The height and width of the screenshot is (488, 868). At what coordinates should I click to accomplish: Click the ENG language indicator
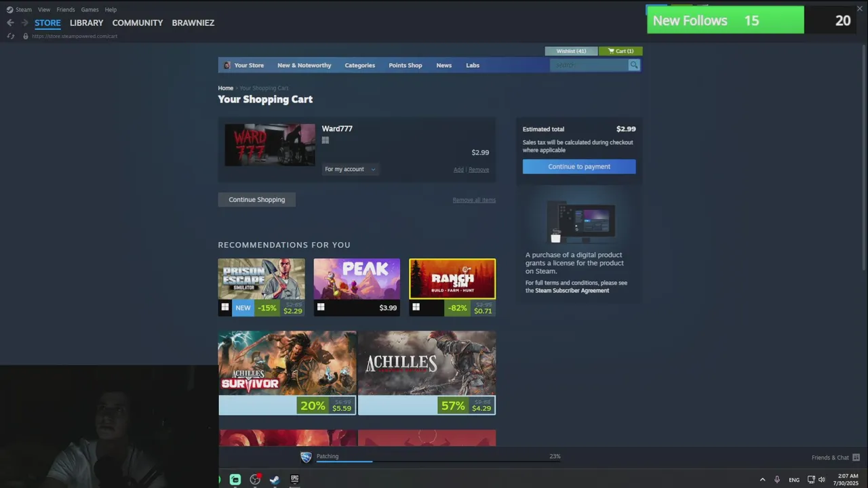(794, 480)
